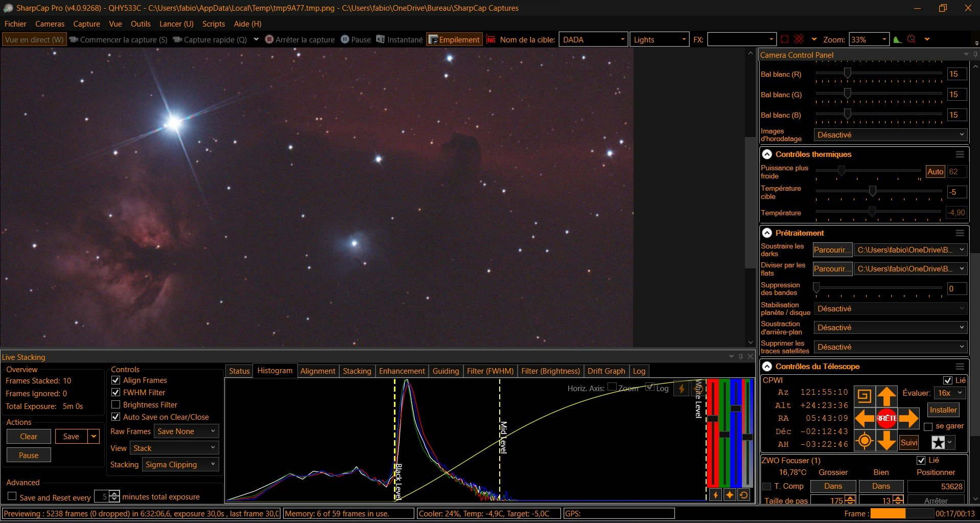Slew telescope right with the right arrow
Viewport: 980px width, 523px height.
tap(908, 418)
